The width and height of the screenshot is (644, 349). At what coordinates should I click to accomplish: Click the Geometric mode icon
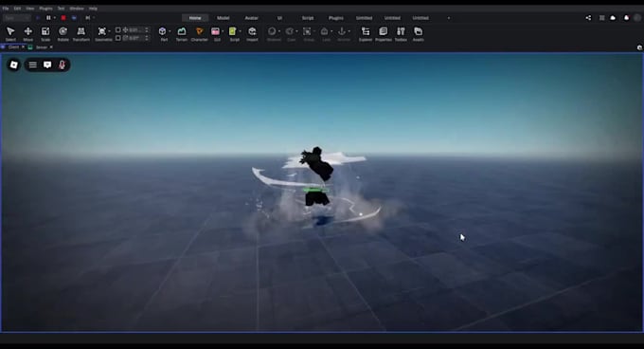pyautogui.click(x=102, y=31)
